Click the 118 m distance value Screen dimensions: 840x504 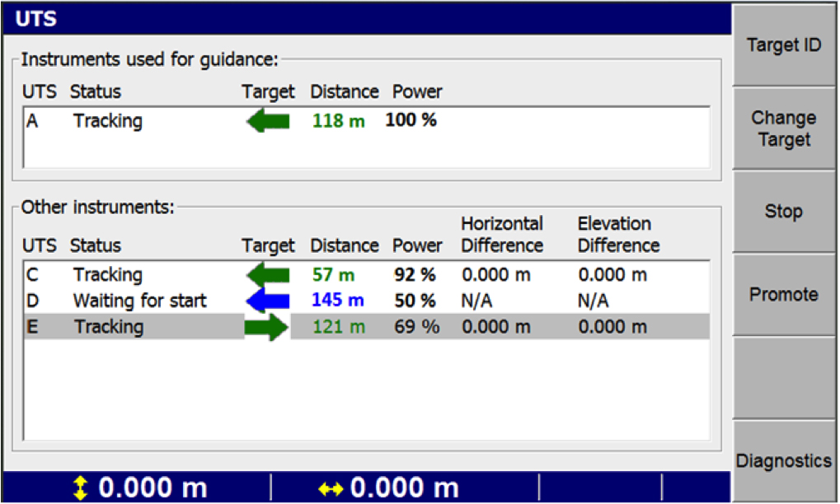click(x=339, y=121)
